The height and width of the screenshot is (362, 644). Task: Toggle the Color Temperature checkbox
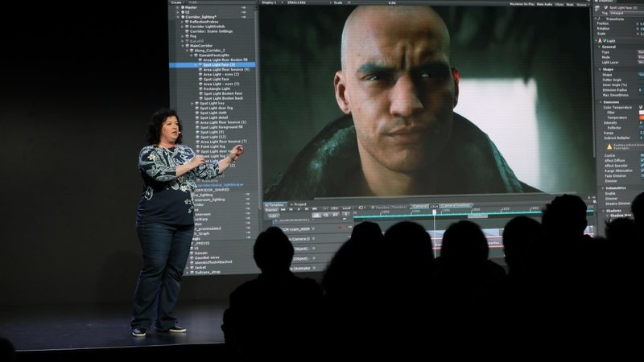(x=641, y=107)
